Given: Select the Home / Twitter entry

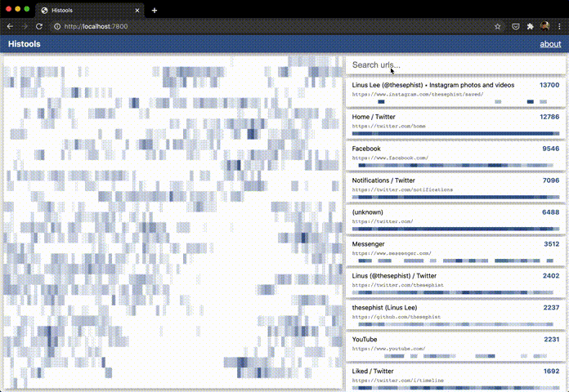Looking at the screenshot, I should coord(455,124).
